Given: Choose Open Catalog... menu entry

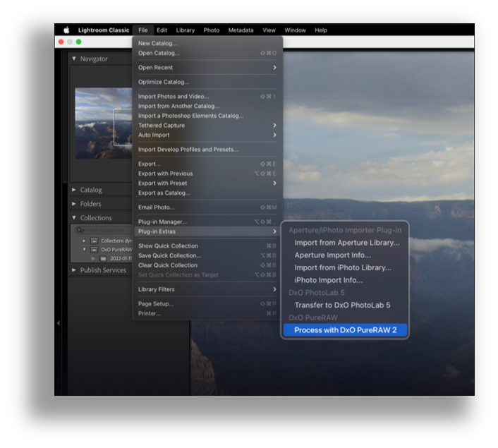Looking at the screenshot, I should pyautogui.click(x=207, y=53).
